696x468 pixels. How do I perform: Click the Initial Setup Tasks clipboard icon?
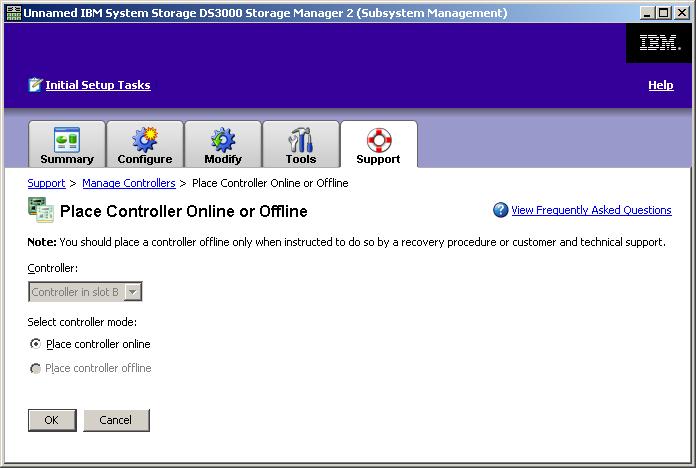point(35,85)
